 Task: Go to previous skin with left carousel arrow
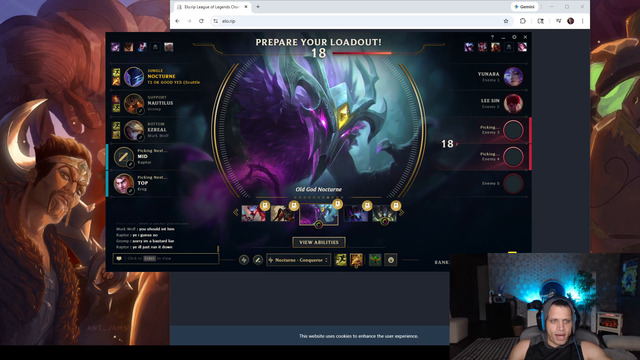click(236, 212)
